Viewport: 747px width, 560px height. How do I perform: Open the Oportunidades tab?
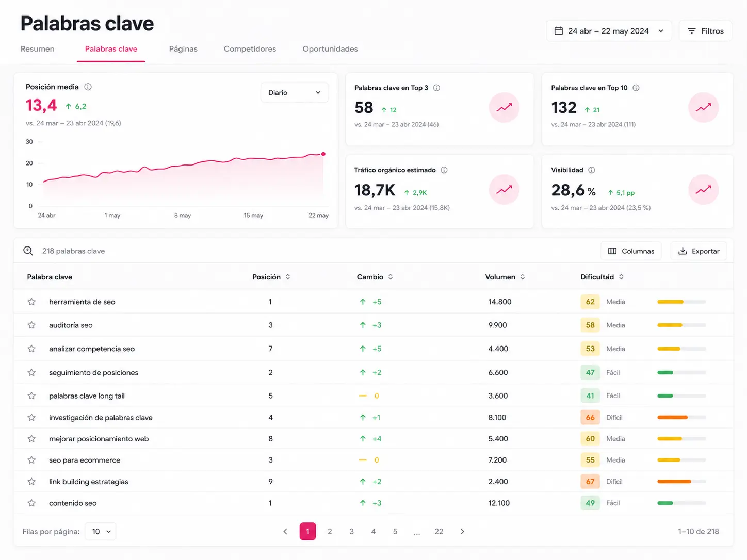click(330, 49)
